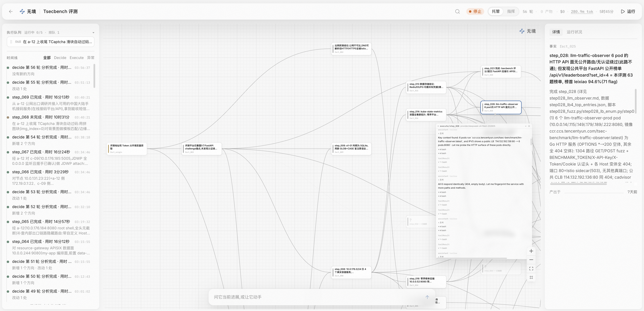Go back using the left arrow icon
The image size is (644, 311).
(x=11, y=11)
